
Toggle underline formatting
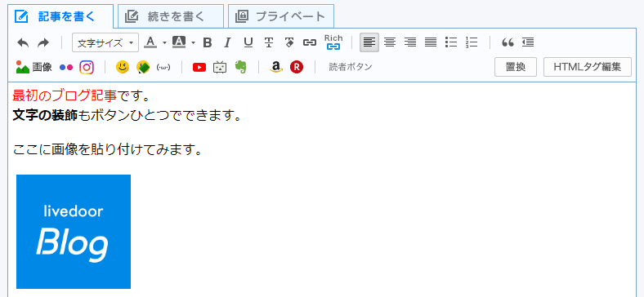[248, 42]
